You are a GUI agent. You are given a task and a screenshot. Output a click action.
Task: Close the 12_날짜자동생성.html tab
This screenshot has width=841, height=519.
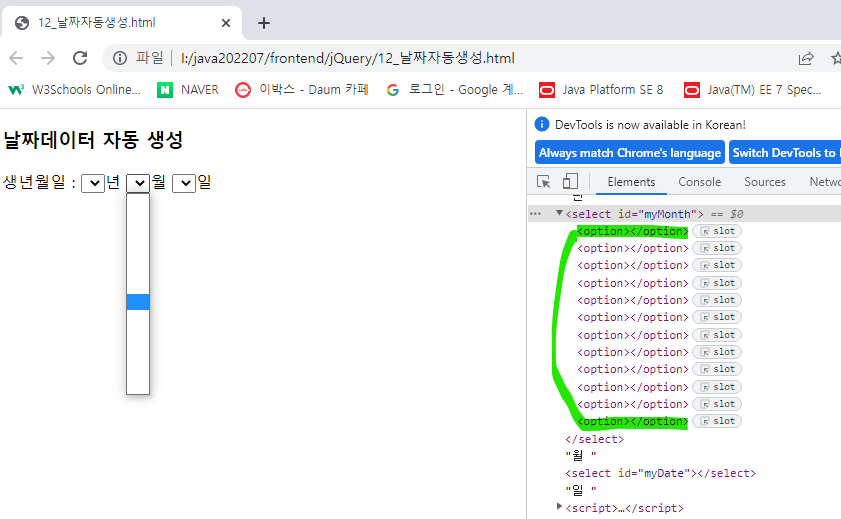(x=226, y=23)
